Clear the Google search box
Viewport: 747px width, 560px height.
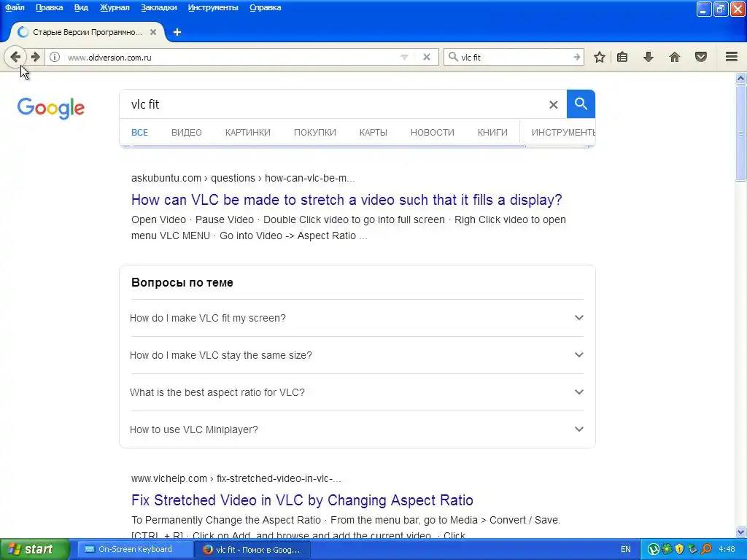pos(553,104)
